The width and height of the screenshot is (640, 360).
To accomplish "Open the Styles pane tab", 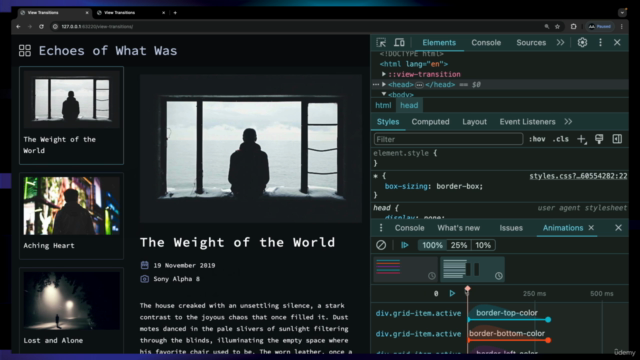I will click(388, 122).
